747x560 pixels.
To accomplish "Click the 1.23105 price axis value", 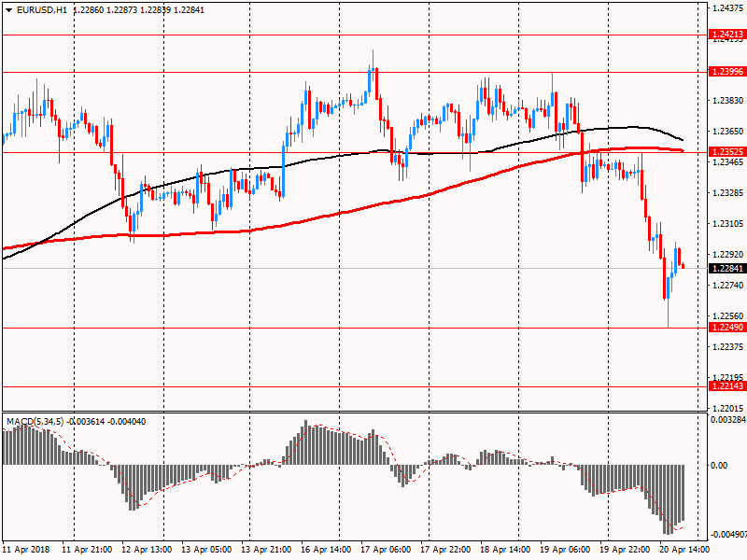I will [x=726, y=224].
